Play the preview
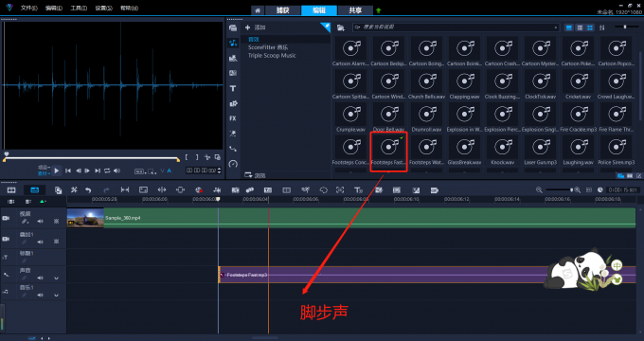The width and height of the screenshot is (644, 341). 57,170
